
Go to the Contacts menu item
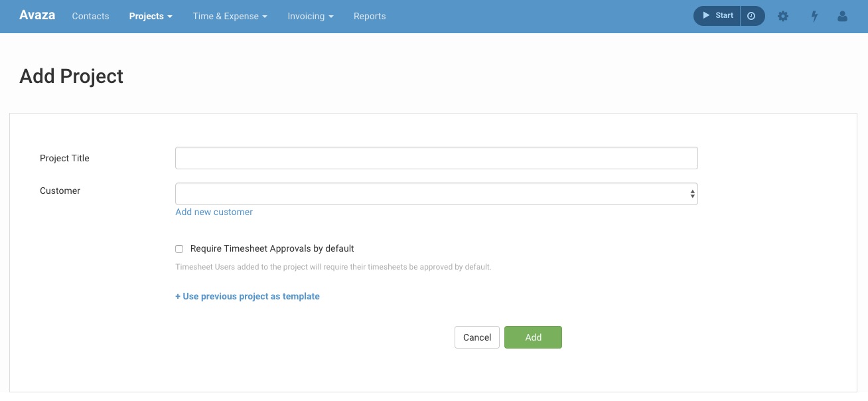point(90,16)
